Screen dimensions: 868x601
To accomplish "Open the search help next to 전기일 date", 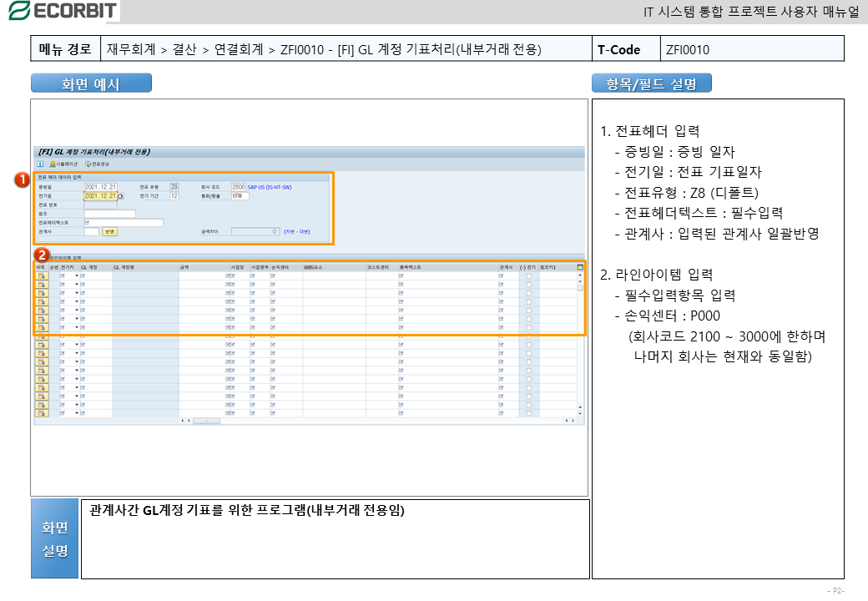I will [x=120, y=196].
